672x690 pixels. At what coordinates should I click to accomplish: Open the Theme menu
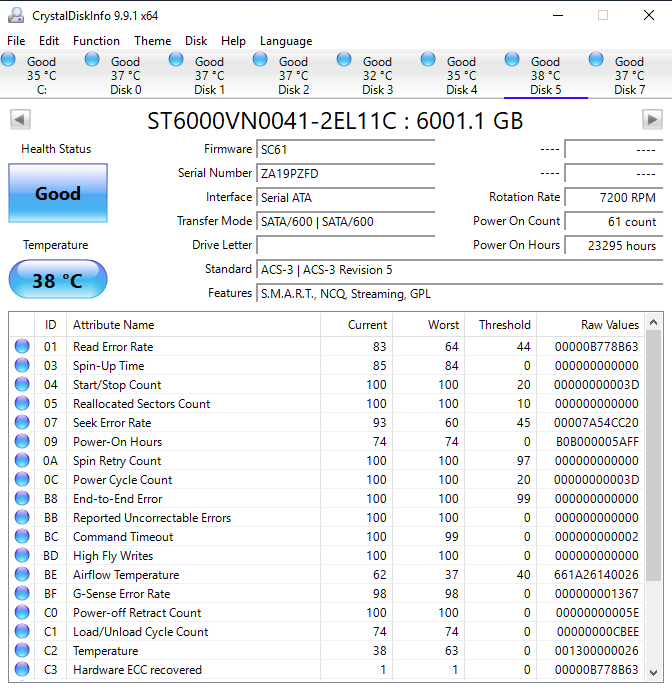click(153, 41)
